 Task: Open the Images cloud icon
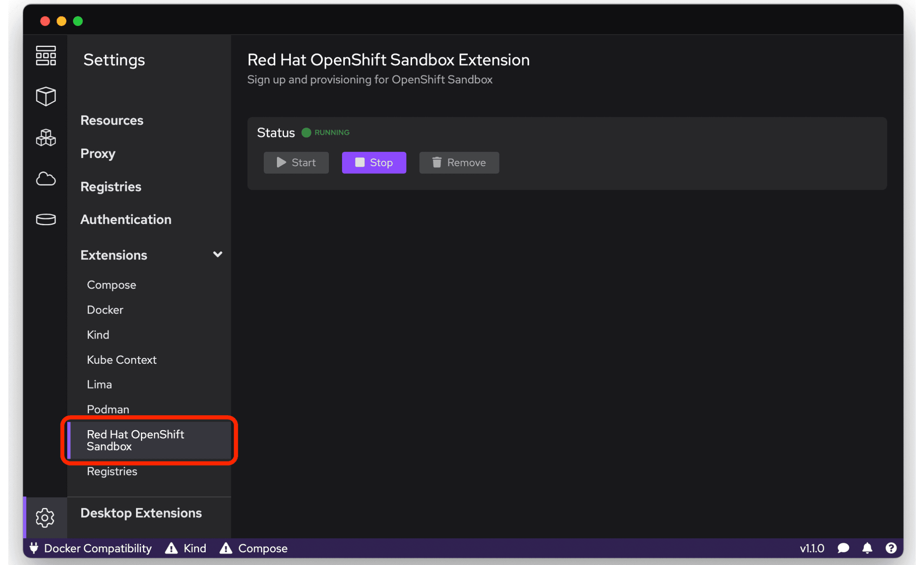tap(46, 179)
